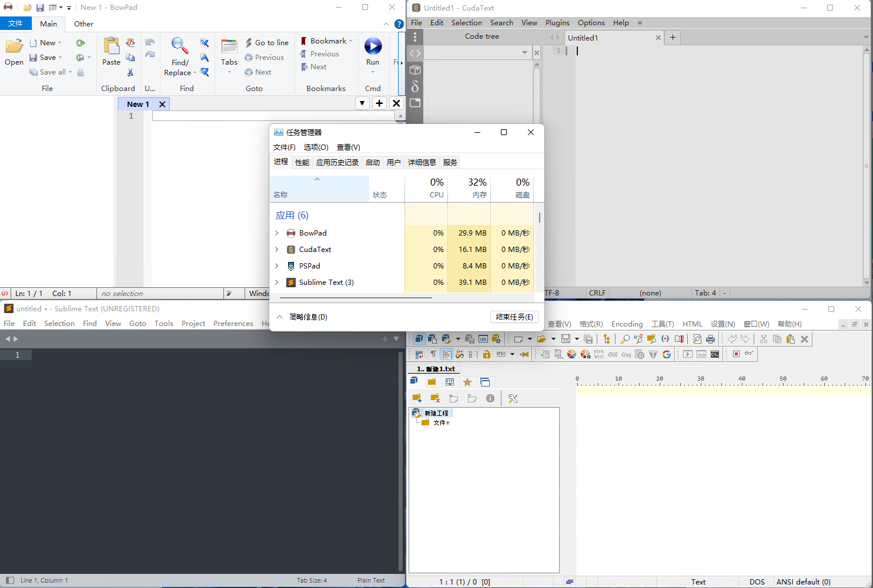Select 新建1.txt tab in PSPad
Screen dimensions: 873x588
click(436, 369)
